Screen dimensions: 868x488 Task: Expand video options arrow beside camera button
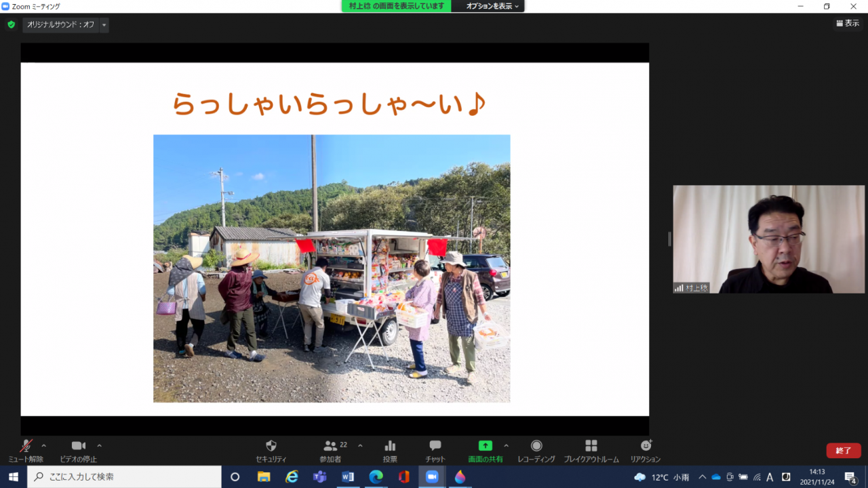coord(99,445)
